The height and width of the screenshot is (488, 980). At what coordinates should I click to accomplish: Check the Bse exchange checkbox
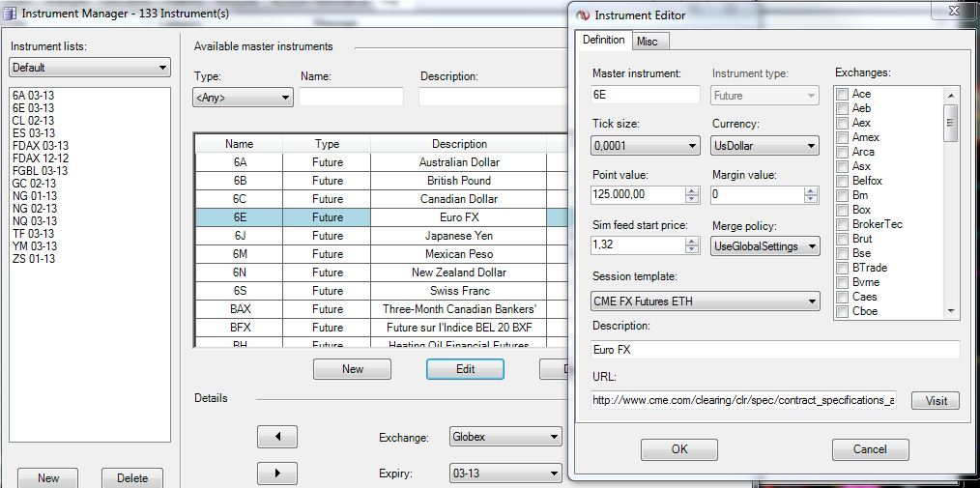(843, 254)
